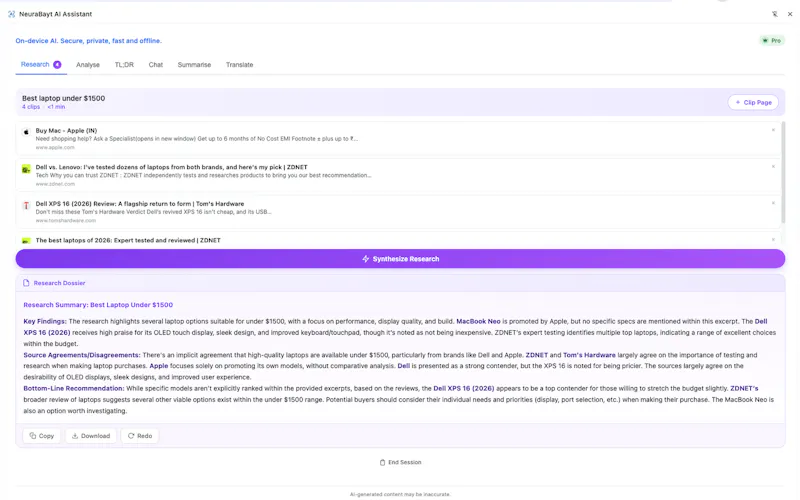
Task: Click the 'Bottom-Line Recommendation:' label
Action: coord(73,388)
